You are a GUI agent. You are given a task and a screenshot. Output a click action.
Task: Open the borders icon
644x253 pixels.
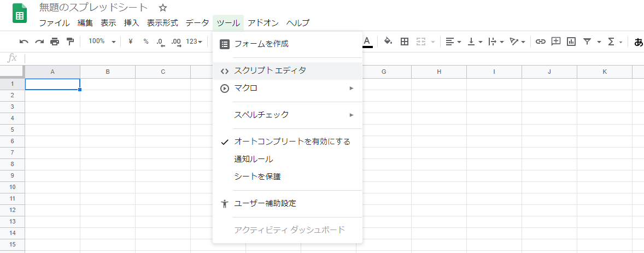tap(405, 42)
